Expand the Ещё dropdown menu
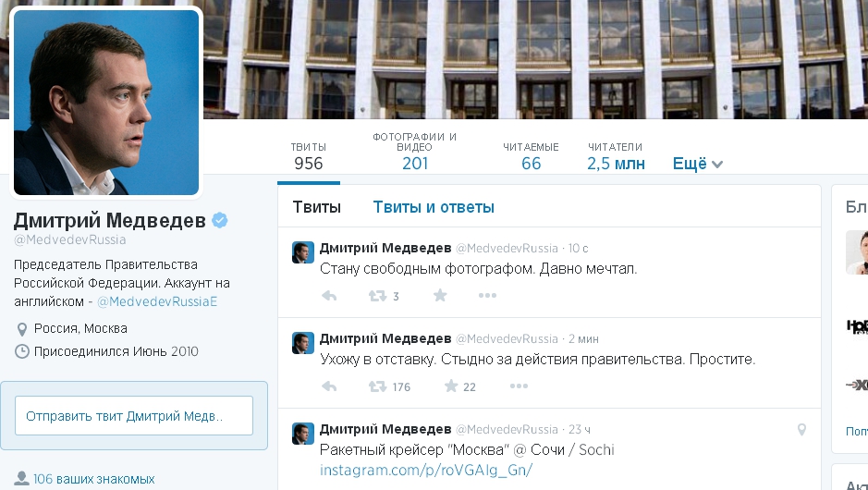Viewport: 868px width, 490px height. (698, 164)
